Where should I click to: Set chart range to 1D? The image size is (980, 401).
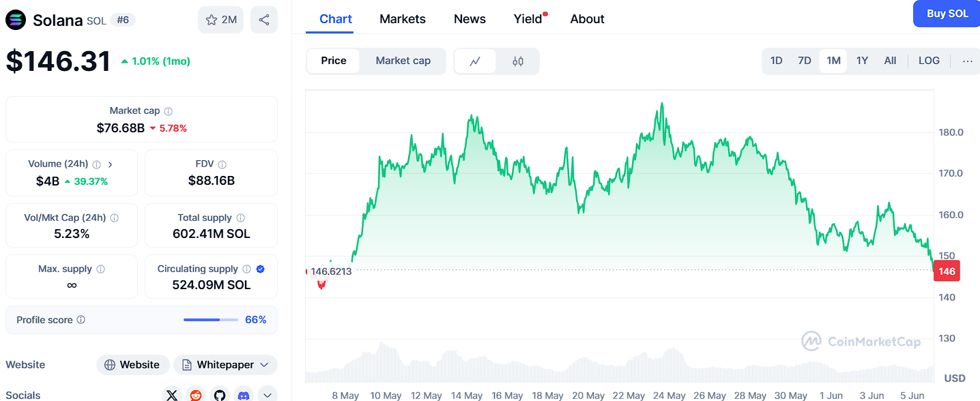pos(777,61)
